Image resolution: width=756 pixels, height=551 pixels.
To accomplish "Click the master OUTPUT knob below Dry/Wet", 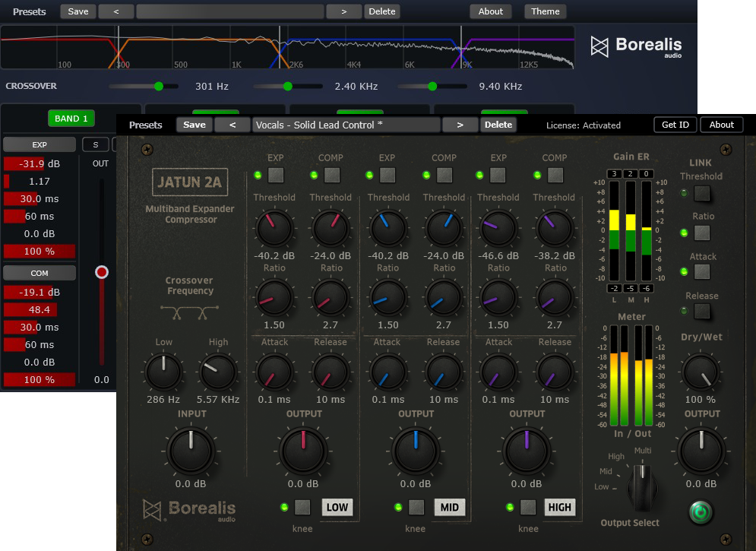I will click(x=701, y=451).
